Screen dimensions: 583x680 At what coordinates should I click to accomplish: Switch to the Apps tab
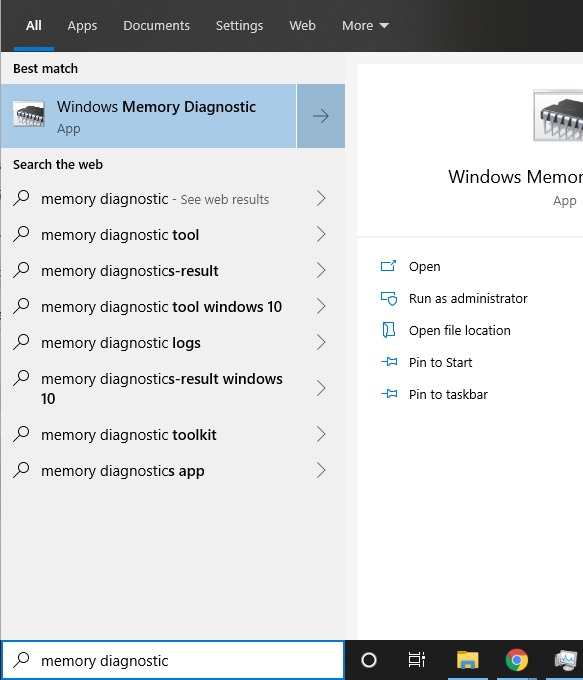[x=82, y=26]
